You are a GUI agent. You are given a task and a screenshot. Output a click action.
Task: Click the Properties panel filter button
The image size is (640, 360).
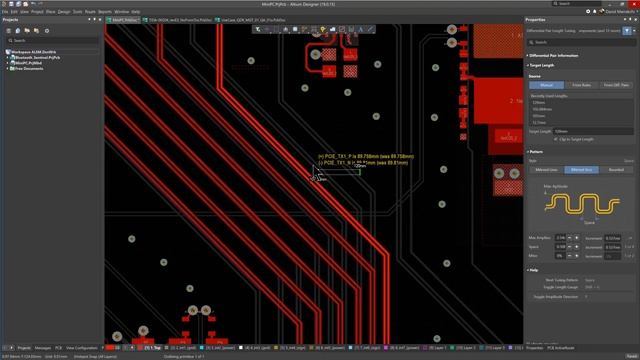(x=627, y=31)
